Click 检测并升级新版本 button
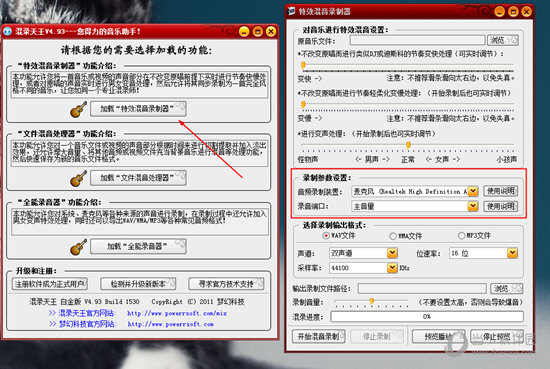The height and width of the screenshot is (369, 550). (138, 284)
